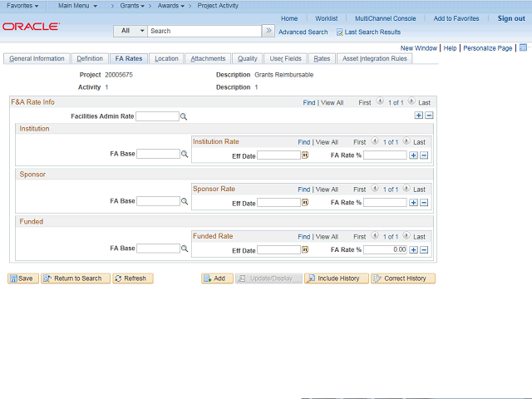Image resolution: width=532 pixels, height=399 pixels.
Task: Switch to Asset Integration Rules tab
Action: pyautogui.click(x=375, y=59)
